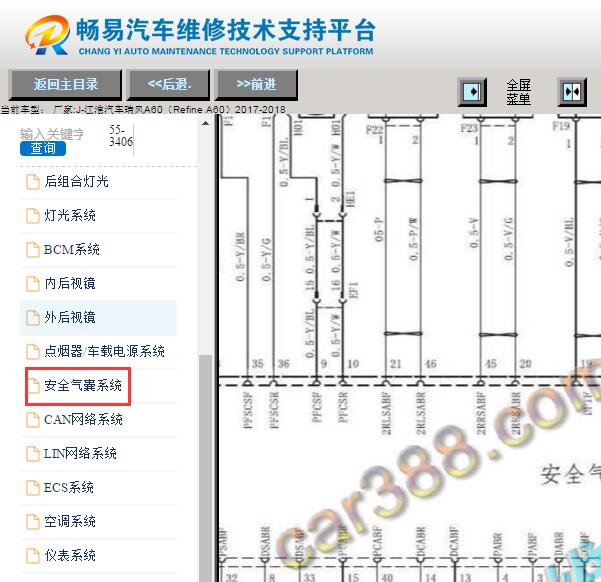601x582 pixels.
Task: Open the 后组合灯光 item
Action: (x=99, y=182)
